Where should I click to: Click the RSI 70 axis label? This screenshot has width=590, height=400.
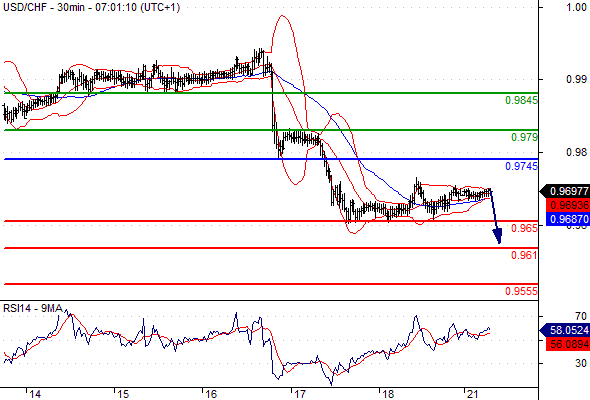581,316
